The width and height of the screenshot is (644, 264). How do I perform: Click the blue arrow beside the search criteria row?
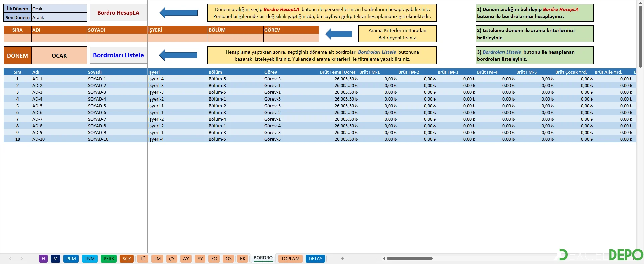pos(339,34)
